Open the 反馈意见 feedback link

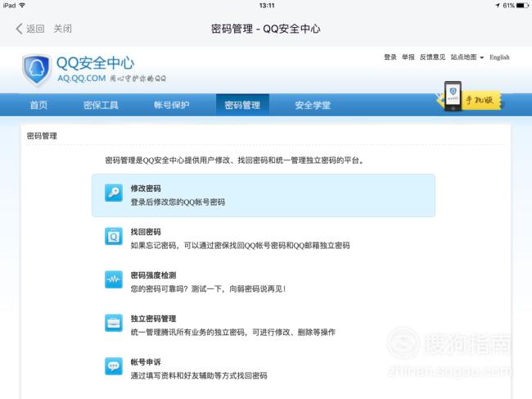(432, 57)
